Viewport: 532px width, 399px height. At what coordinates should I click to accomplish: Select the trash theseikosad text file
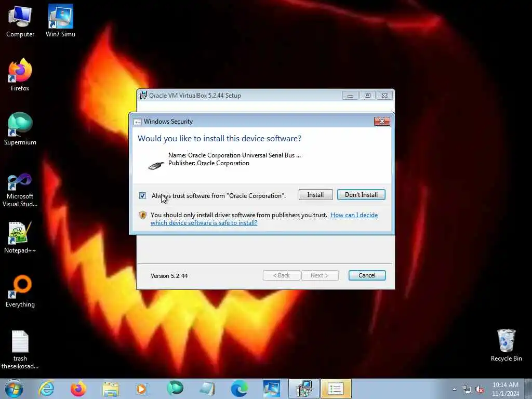20,350
